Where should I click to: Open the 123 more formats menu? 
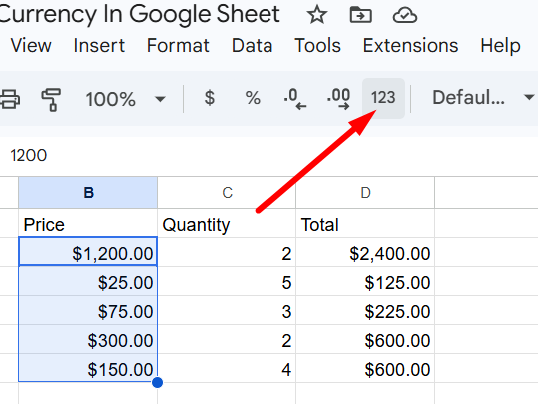click(x=383, y=98)
